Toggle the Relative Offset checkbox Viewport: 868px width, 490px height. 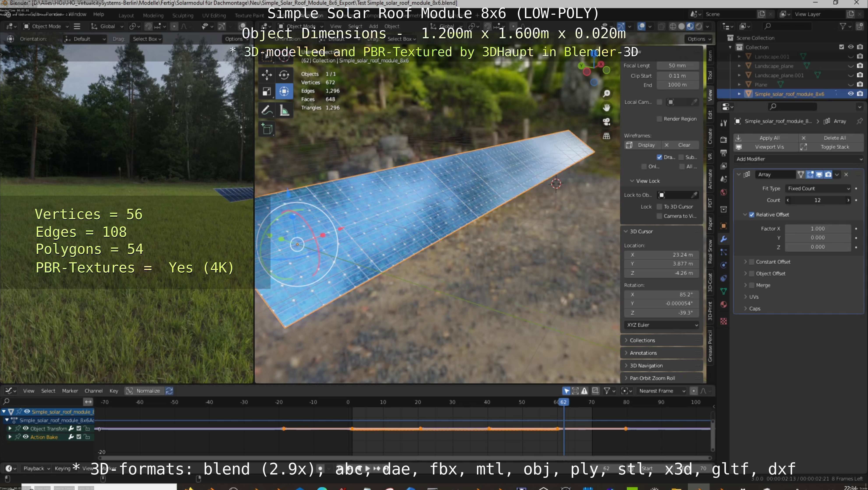click(751, 214)
